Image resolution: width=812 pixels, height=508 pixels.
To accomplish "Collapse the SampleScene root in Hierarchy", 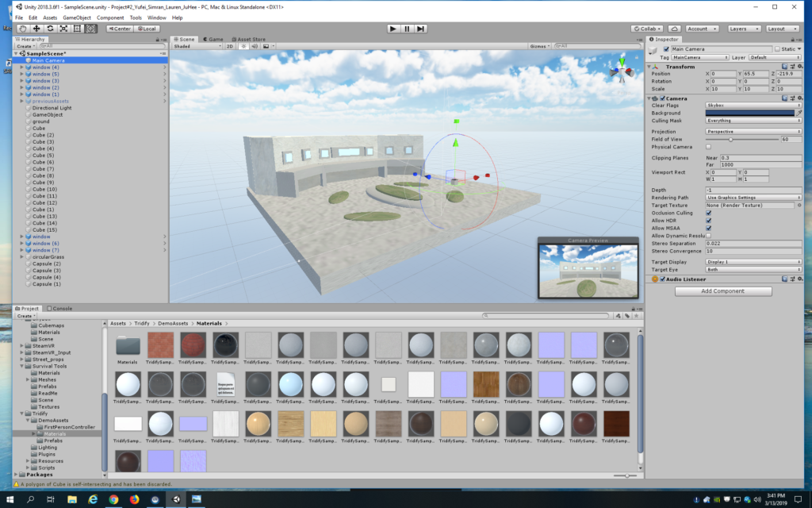I will click(16, 53).
